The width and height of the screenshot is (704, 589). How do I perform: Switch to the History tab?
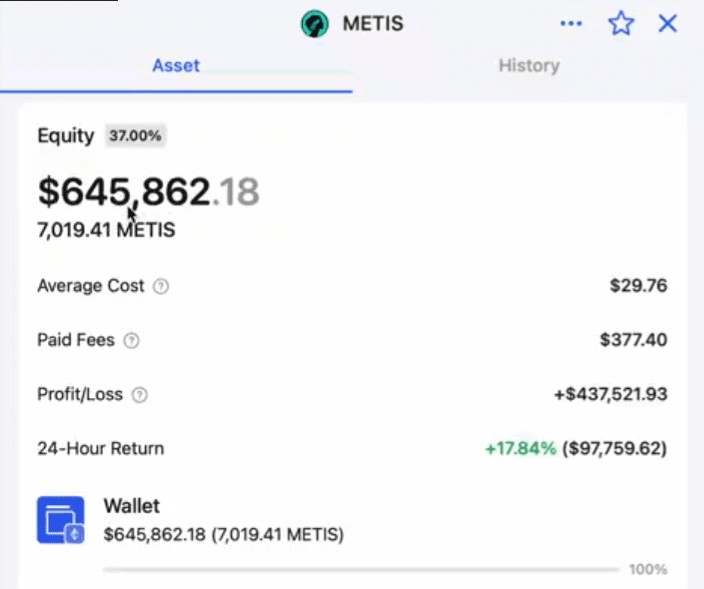point(528,66)
